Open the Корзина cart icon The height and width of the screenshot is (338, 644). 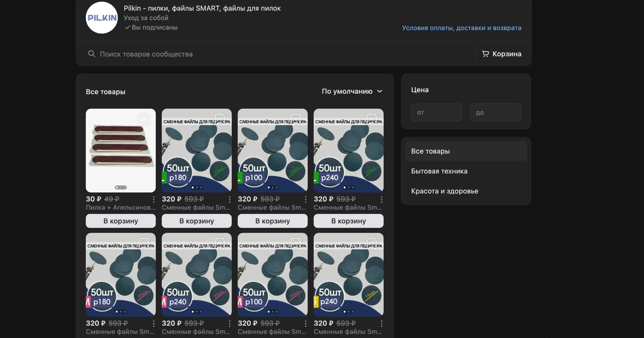[x=485, y=54]
